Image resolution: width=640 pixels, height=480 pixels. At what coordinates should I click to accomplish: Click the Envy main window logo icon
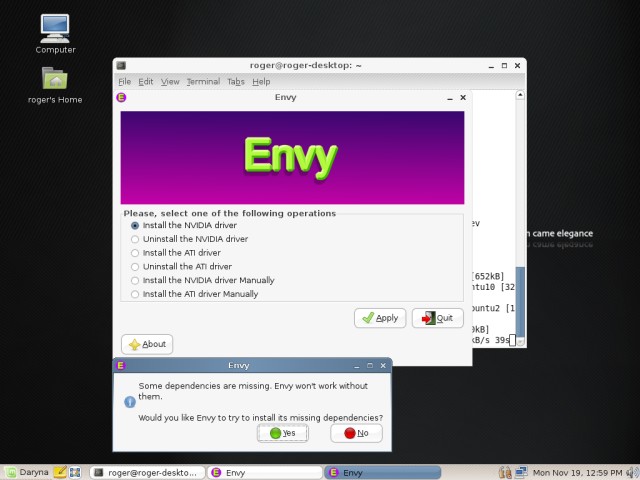pyautogui.click(x=121, y=97)
